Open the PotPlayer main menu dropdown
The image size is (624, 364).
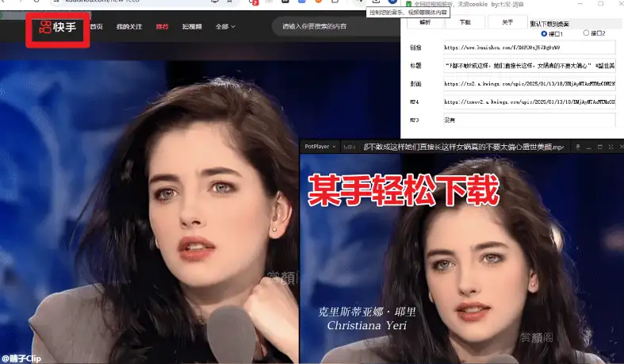(319, 147)
